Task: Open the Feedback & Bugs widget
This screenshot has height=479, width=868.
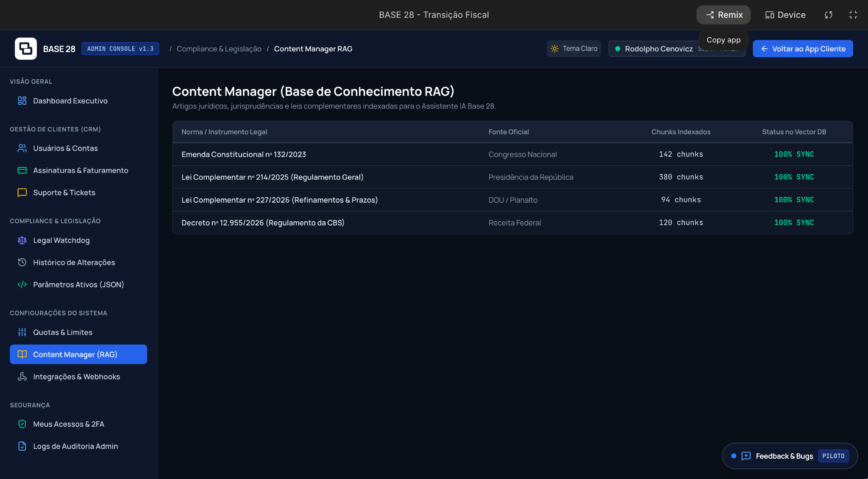Action: pos(790,456)
